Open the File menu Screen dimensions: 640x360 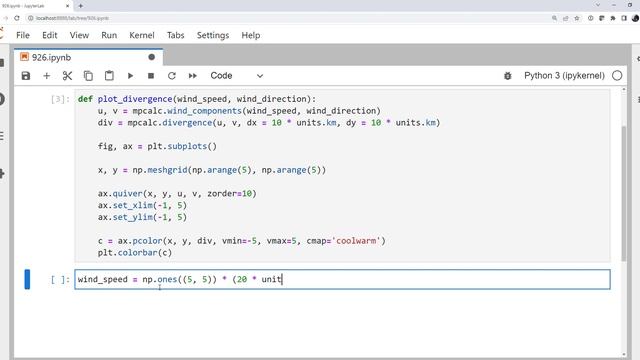coord(23,36)
